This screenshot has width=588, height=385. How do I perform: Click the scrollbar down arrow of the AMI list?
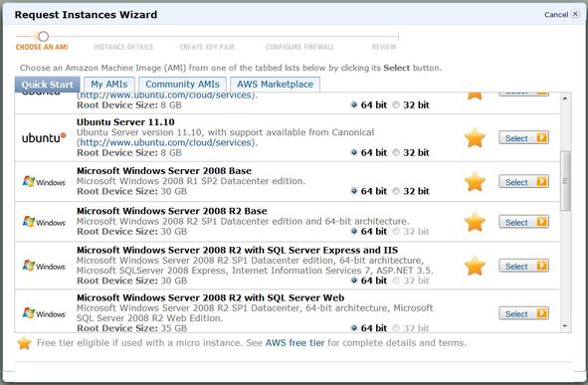pos(565,326)
